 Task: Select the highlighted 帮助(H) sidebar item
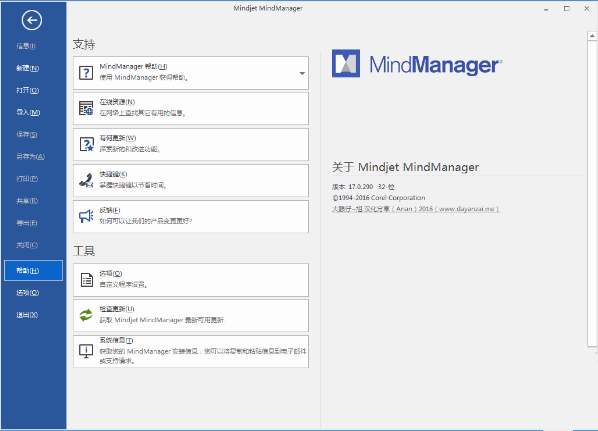click(34, 270)
